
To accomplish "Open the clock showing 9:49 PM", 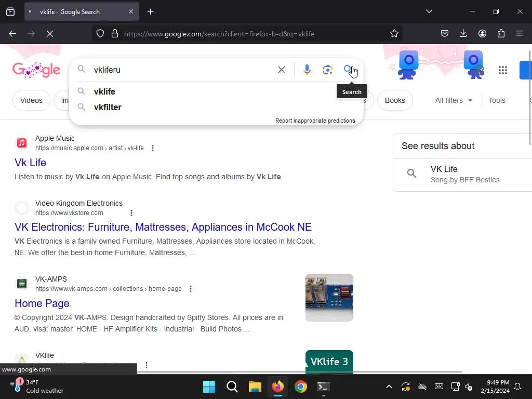I will [495, 387].
